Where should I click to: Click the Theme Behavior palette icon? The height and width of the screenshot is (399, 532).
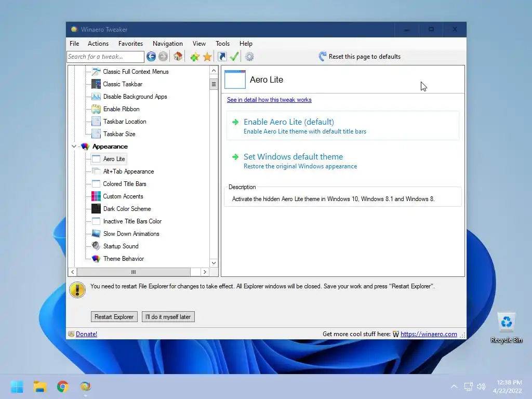(x=96, y=259)
